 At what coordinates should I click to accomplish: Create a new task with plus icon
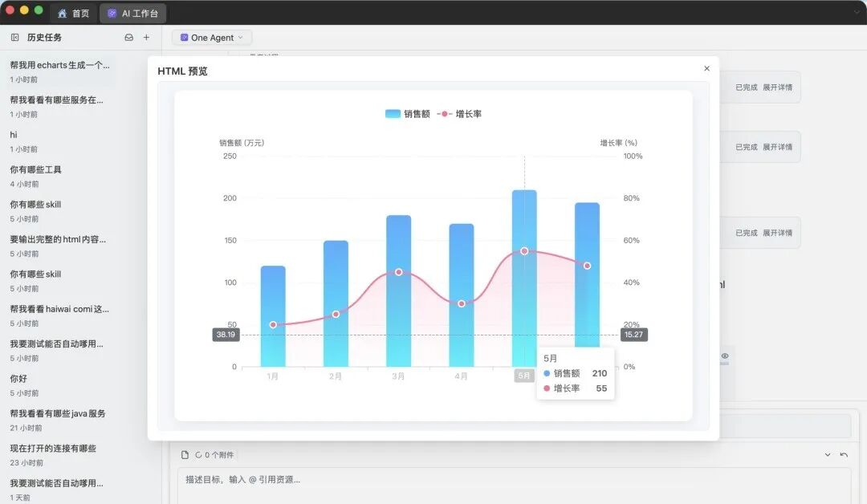coord(147,38)
